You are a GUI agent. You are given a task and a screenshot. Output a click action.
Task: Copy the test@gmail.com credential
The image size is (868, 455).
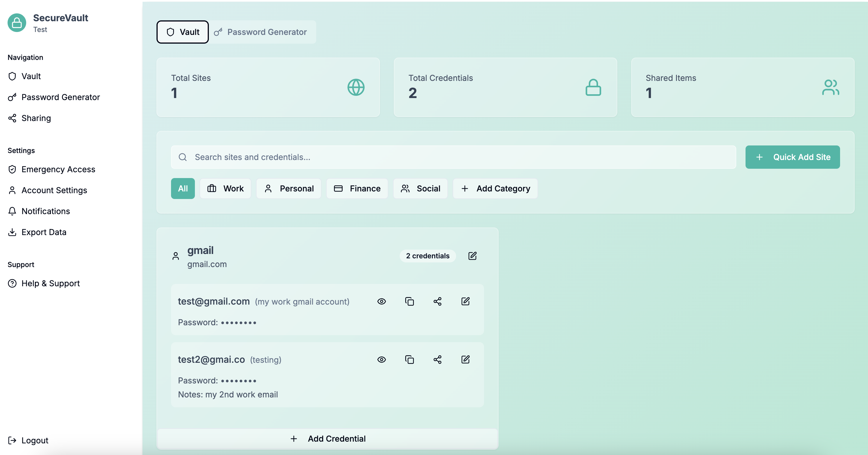[x=409, y=301]
